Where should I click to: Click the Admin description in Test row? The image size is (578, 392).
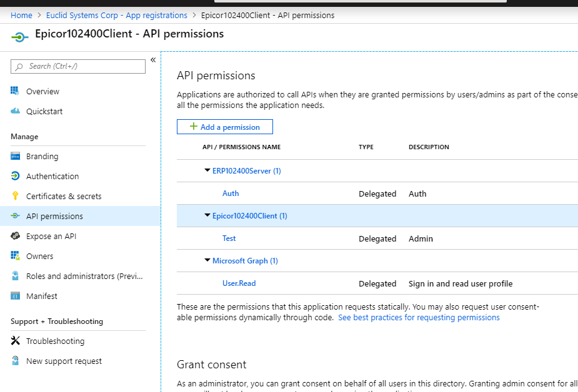click(x=421, y=238)
